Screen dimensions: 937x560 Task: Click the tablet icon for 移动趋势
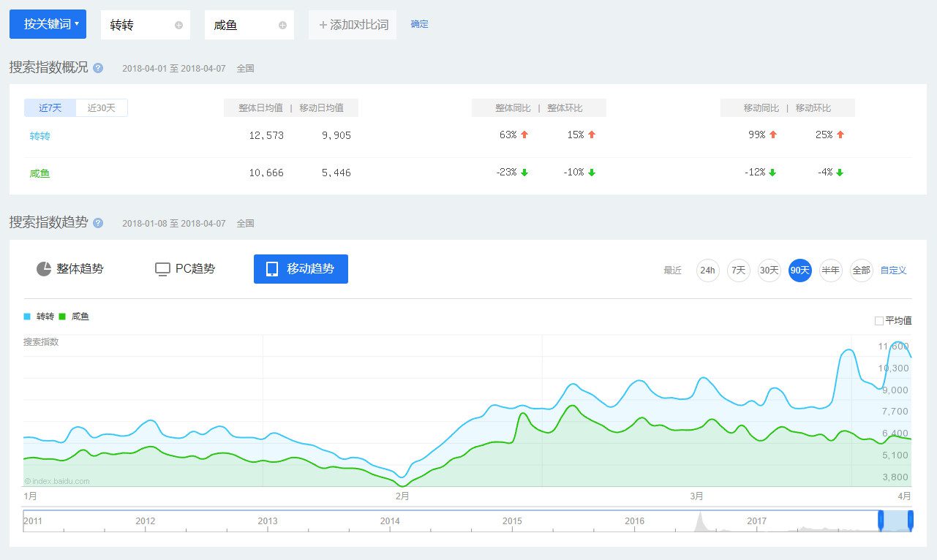272,269
